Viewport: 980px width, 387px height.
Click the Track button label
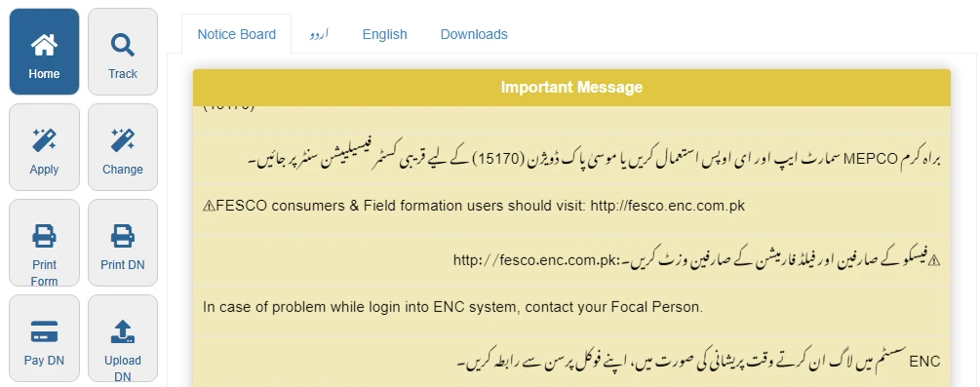[x=123, y=74]
